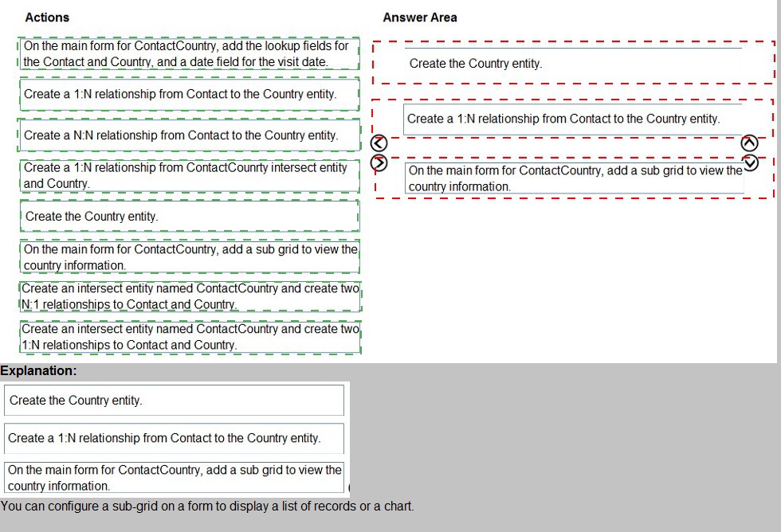781x532 pixels.
Task: Select sub grid item in Answer Area
Action: click(x=575, y=178)
